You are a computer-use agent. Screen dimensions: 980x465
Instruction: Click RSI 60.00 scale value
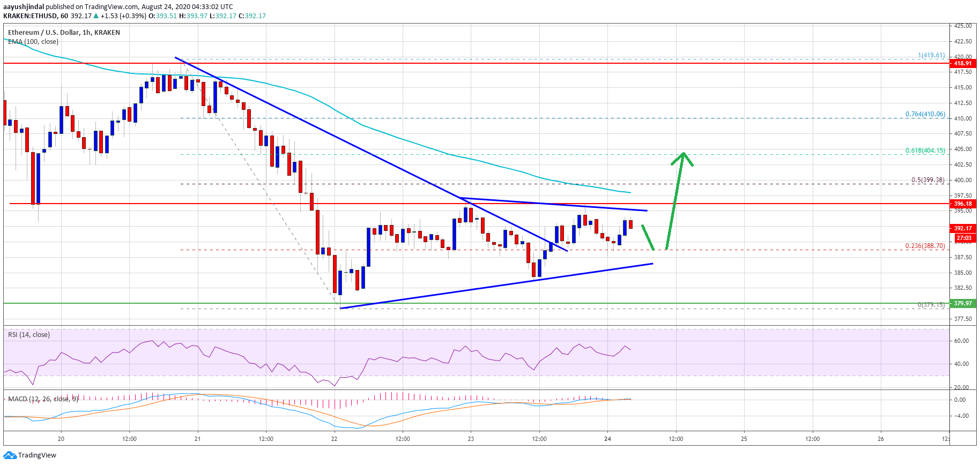[x=961, y=341]
